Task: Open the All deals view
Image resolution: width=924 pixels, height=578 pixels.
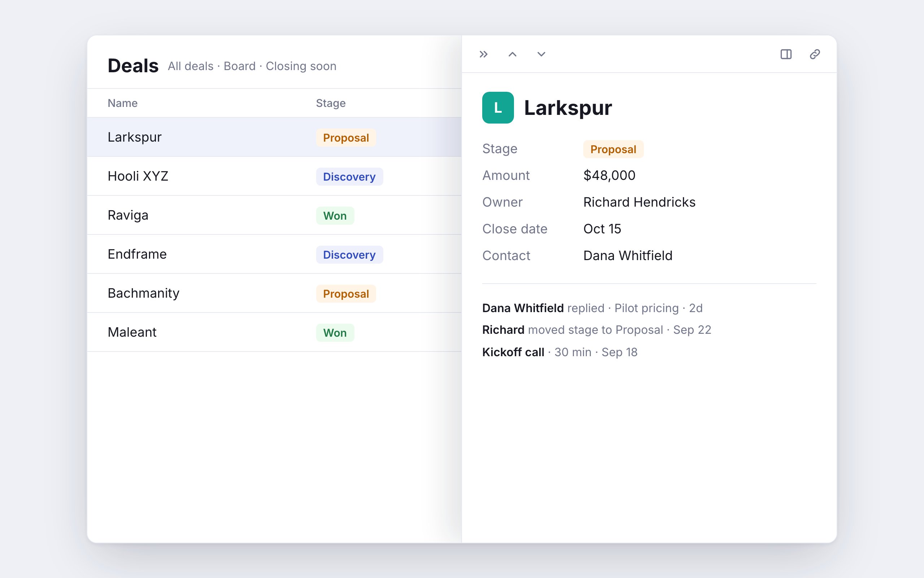Action: [x=191, y=66]
